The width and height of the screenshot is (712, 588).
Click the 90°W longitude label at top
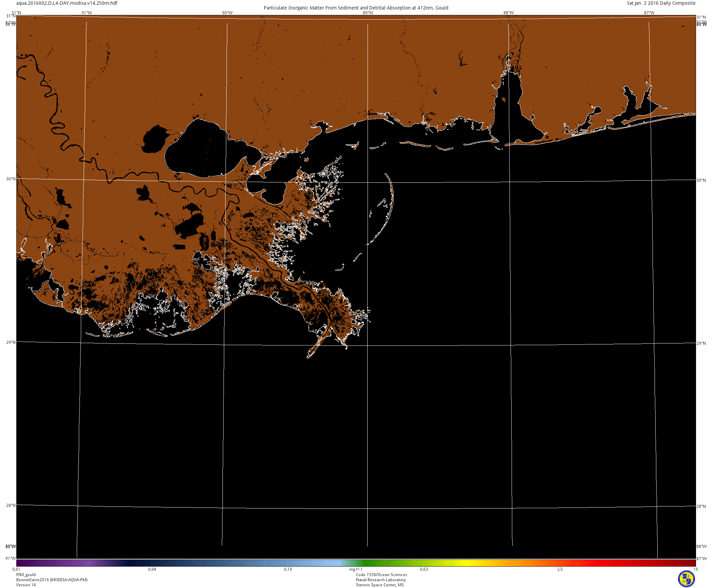point(227,13)
